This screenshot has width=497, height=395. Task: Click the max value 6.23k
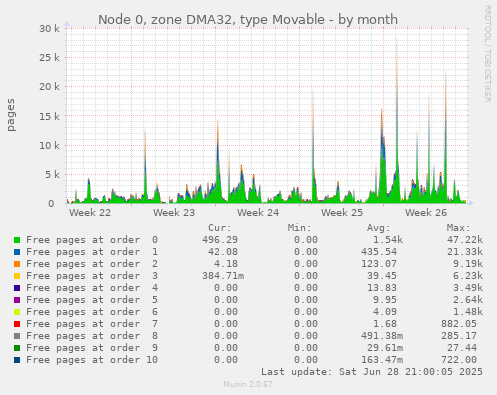click(x=468, y=276)
